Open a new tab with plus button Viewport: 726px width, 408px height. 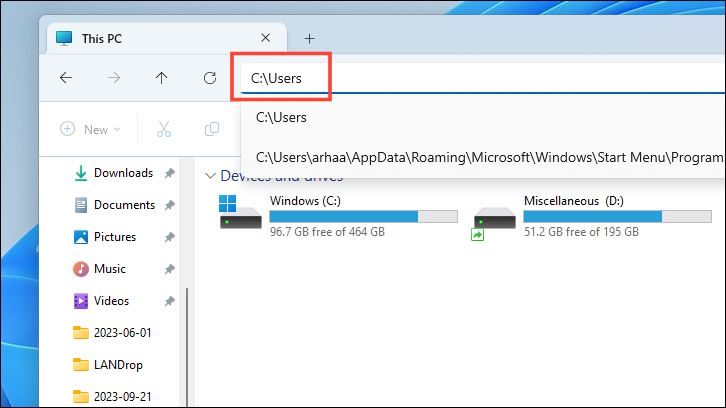coord(309,38)
